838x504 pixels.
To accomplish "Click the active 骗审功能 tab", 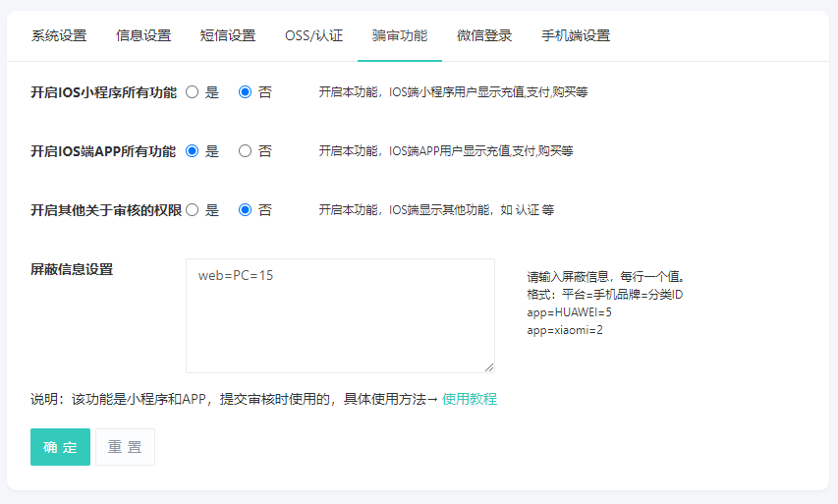I will point(400,35).
